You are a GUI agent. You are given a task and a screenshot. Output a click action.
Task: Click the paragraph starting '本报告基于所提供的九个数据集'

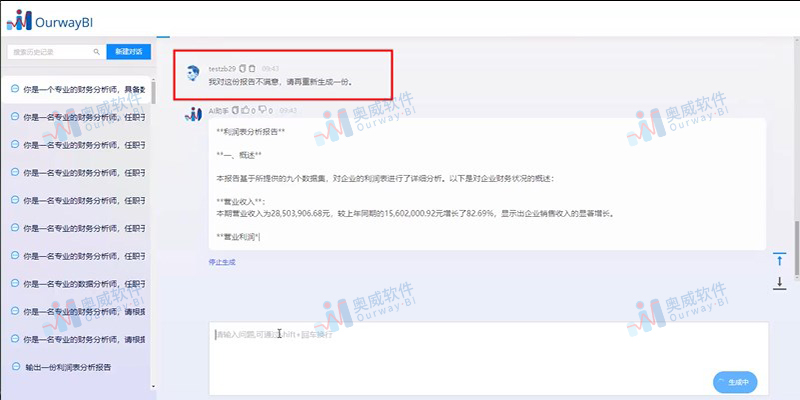385,179
